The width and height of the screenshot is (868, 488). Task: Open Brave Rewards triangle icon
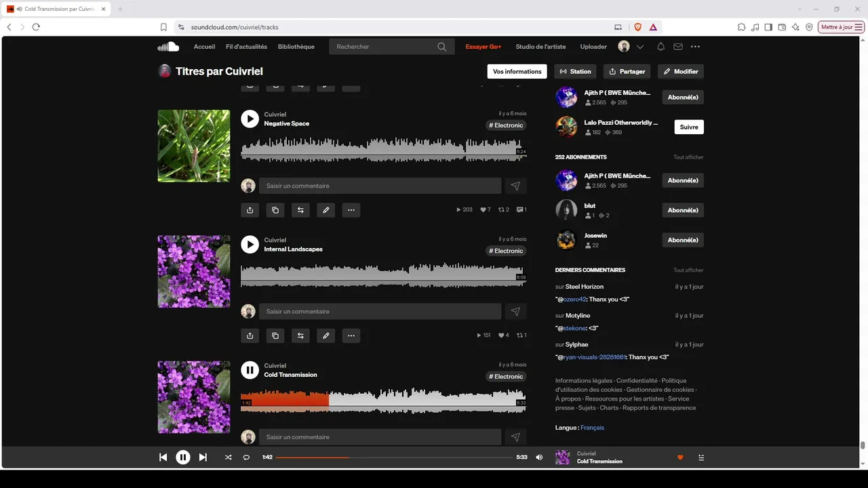652,27
